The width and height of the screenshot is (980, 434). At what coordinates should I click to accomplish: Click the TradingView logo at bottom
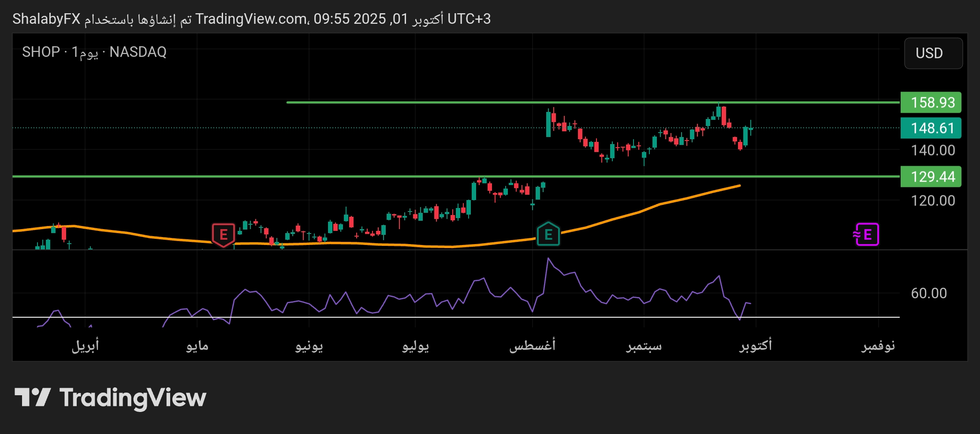coord(110,397)
